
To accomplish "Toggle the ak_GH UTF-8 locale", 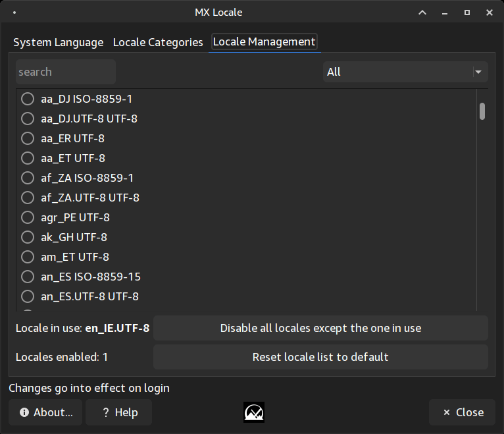I will tap(28, 237).
